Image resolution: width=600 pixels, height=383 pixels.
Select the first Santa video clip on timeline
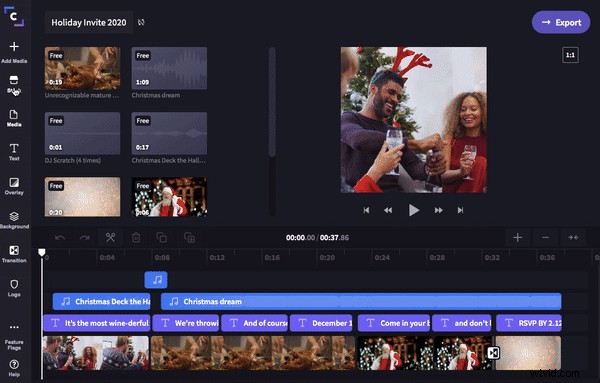(395, 353)
